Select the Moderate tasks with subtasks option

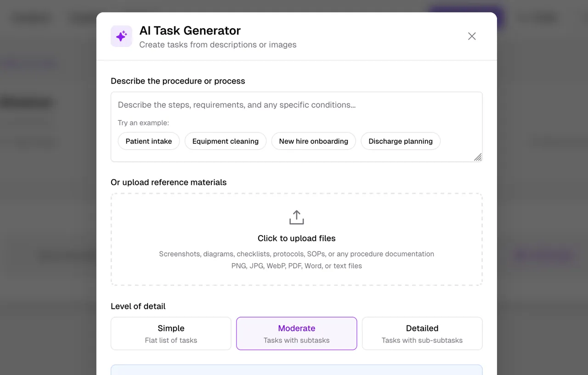296,333
